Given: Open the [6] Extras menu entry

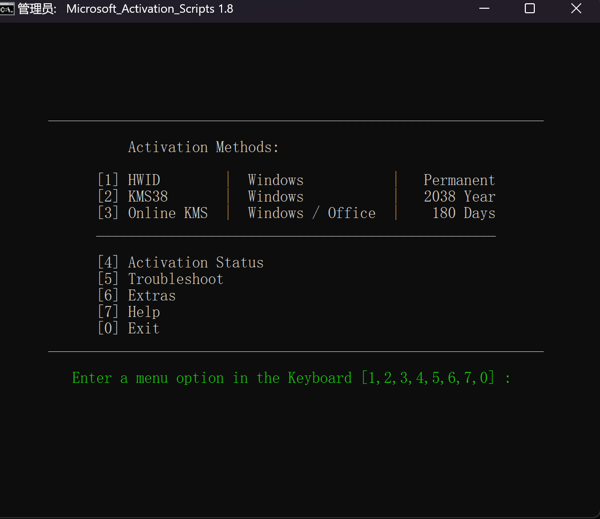Looking at the screenshot, I should (x=136, y=296).
